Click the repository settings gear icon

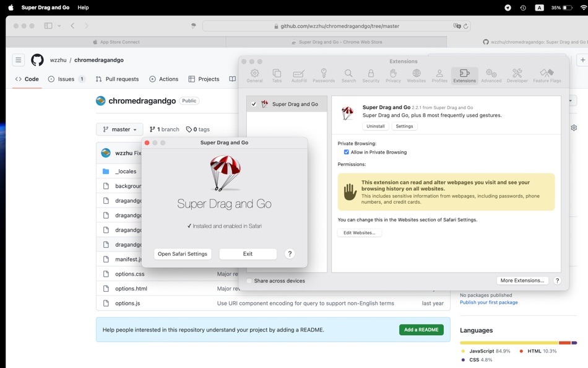coord(574,128)
